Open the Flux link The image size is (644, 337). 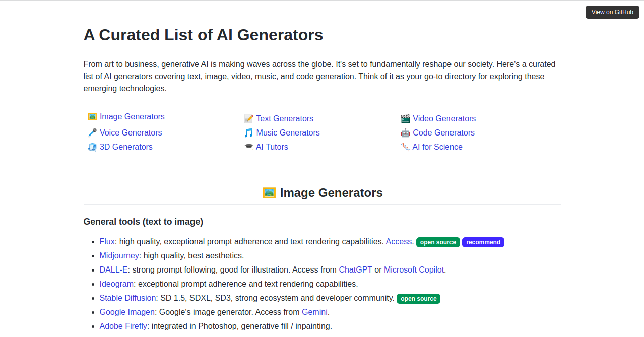click(x=107, y=242)
